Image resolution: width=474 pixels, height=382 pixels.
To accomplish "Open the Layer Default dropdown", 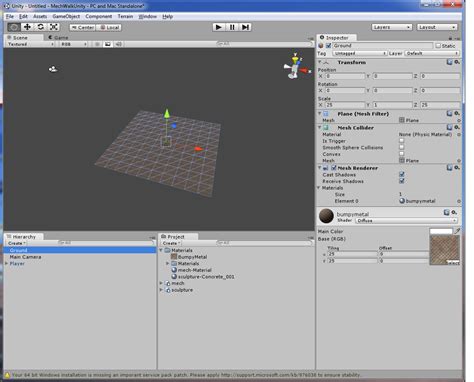I will point(432,53).
